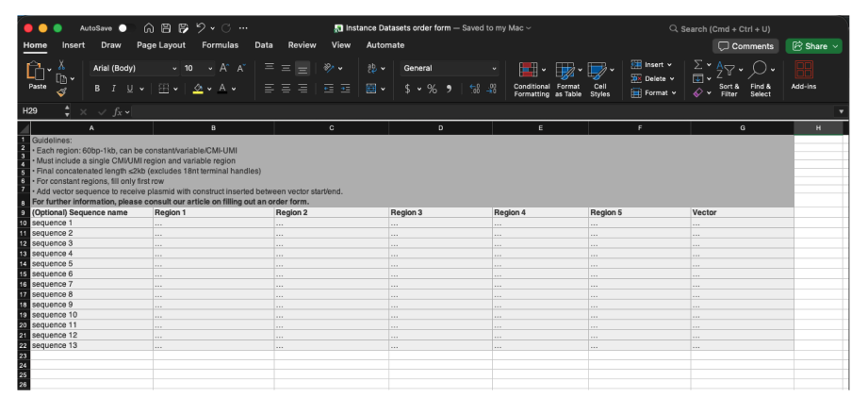Click the Bottom Align icon
Image resolution: width=868 pixels, height=414 pixels.
coord(303,69)
